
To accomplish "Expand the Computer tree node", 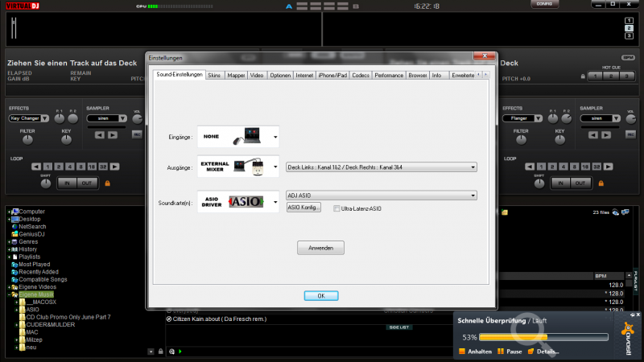I will click(x=9, y=212).
